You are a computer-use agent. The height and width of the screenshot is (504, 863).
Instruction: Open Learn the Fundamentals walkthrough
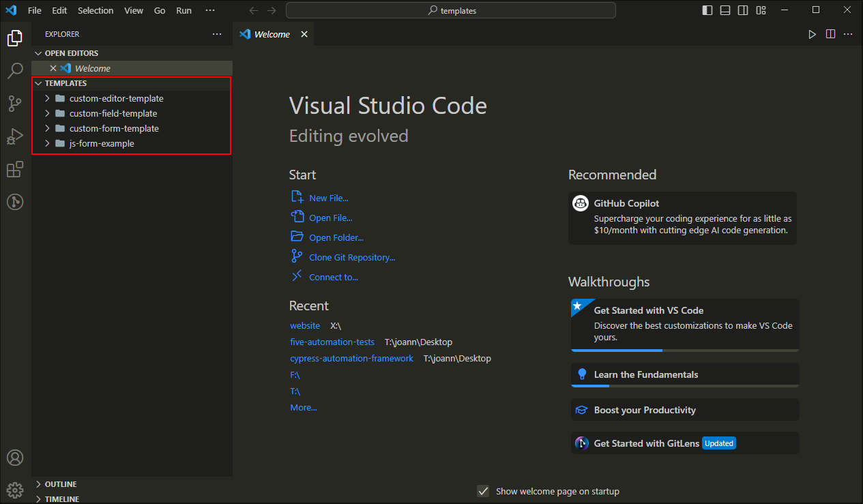click(x=685, y=374)
